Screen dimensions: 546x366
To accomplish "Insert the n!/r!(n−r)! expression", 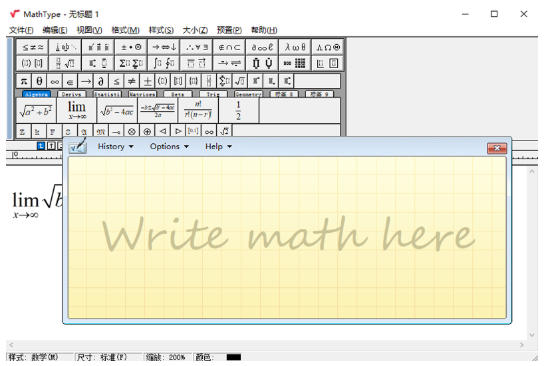I will click(198, 110).
